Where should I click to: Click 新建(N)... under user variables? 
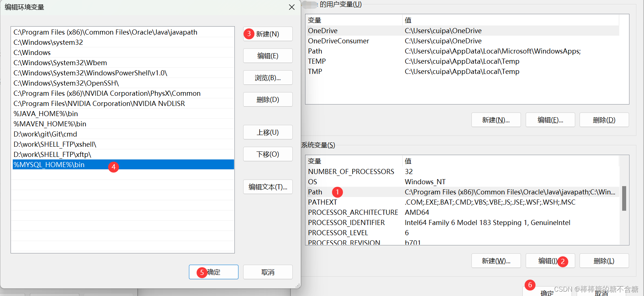(x=496, y=120)
